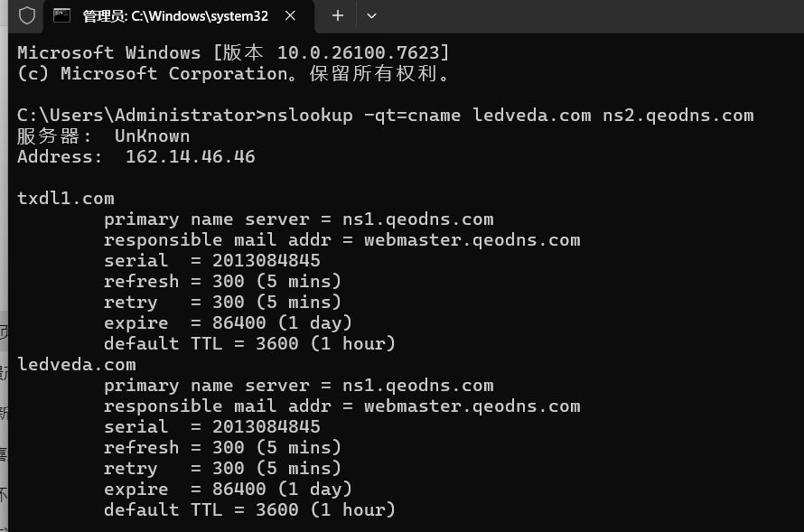Click primary name server under txdl1.com
Screen dimensions: 804x532
pos(298,219)
